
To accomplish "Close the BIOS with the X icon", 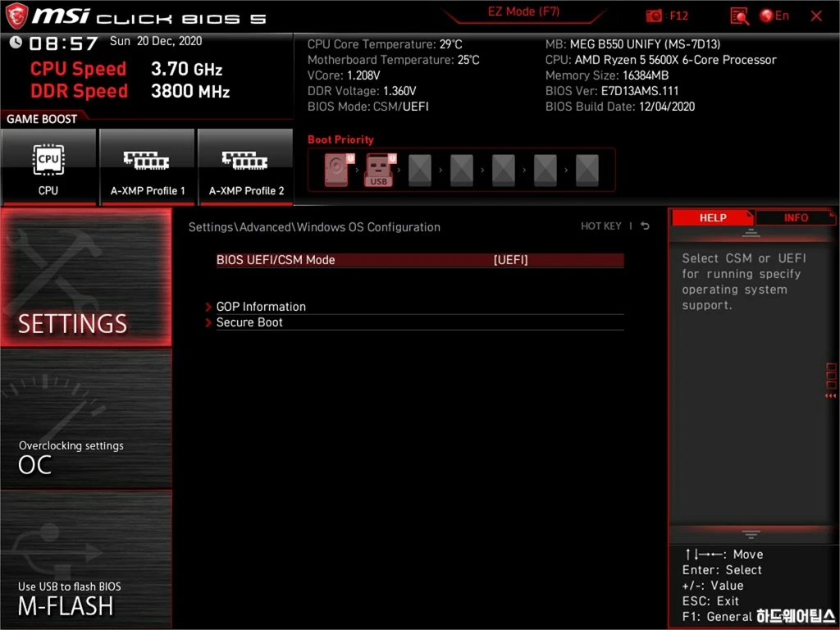I will pyautogui.click(x=816, y=16).
